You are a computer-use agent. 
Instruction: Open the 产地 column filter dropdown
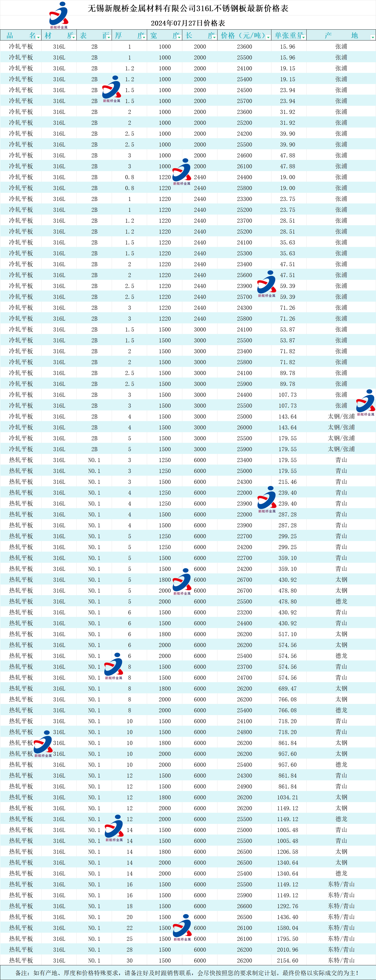coord(372,37)
